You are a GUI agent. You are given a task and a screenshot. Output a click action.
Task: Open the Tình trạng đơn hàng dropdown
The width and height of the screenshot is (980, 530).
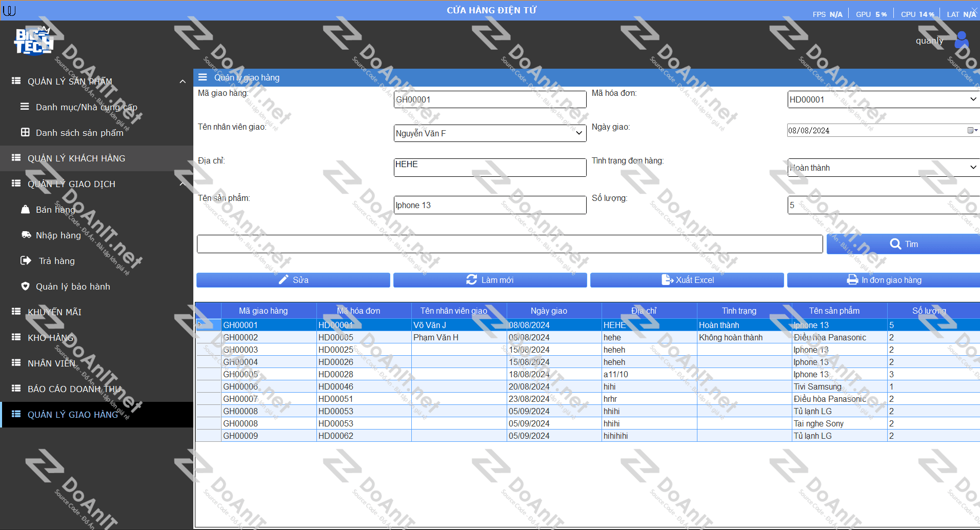pyautogui.click(x=973, y=168)
